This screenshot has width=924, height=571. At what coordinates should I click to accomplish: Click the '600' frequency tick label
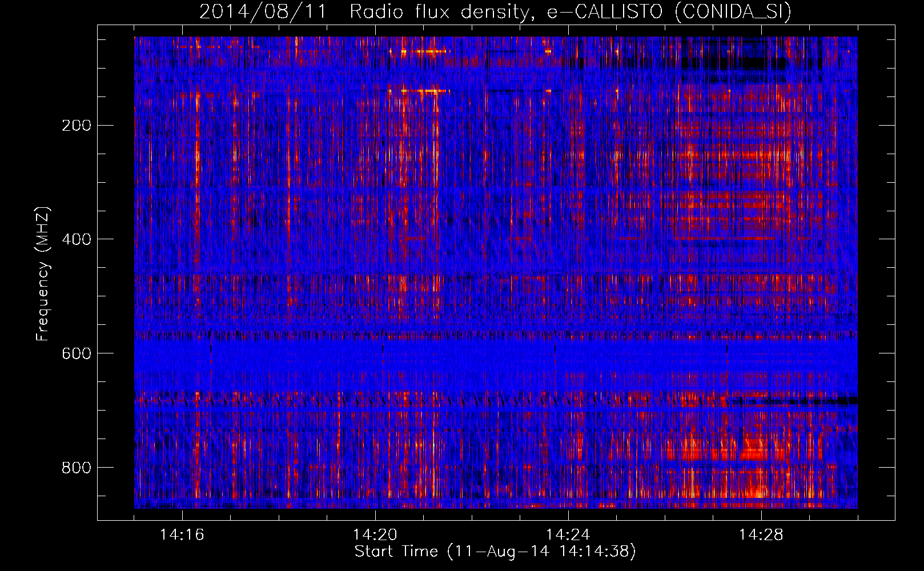point(77,353)
